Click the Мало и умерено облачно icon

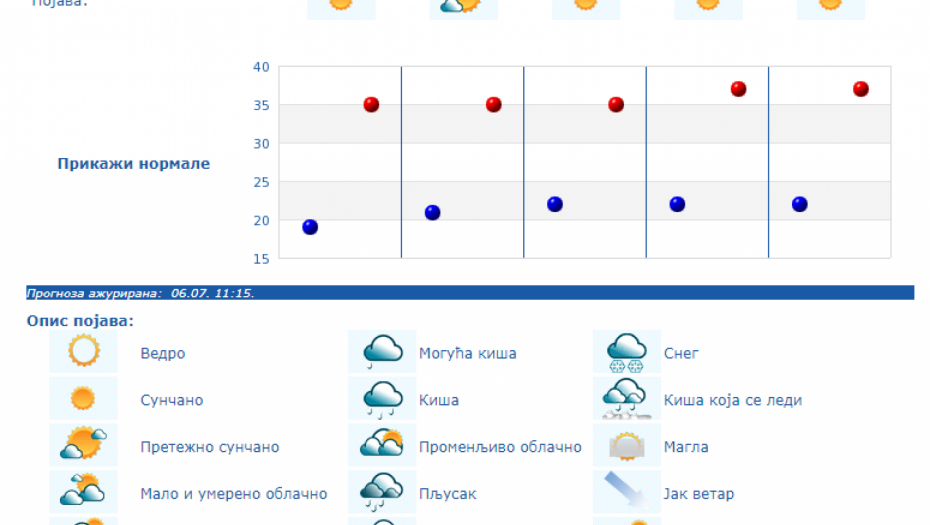click(83, 492)
